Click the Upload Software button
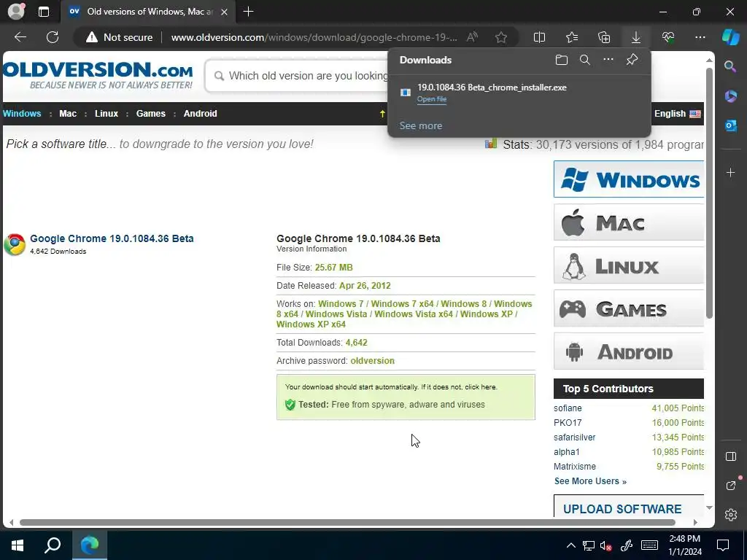 (x=628, y=507)
